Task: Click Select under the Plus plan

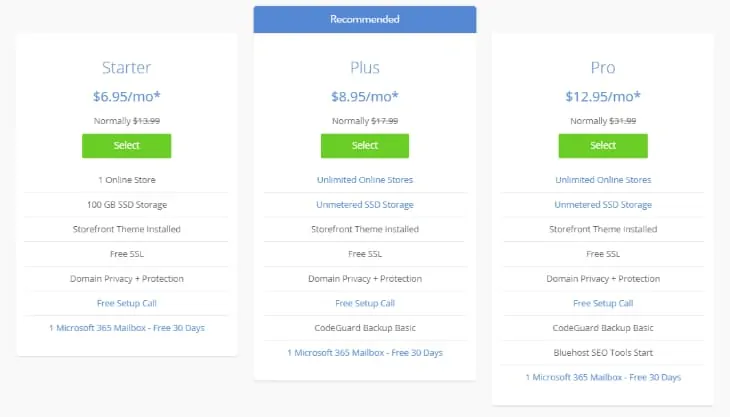Action: point(365,146)
